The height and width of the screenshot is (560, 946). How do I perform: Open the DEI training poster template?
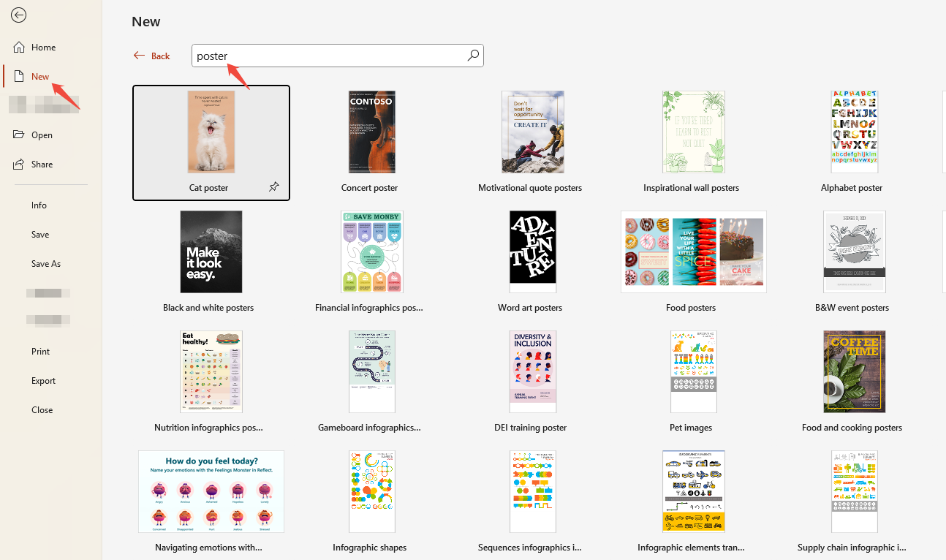pyautogui.click(x=532, y=371)
